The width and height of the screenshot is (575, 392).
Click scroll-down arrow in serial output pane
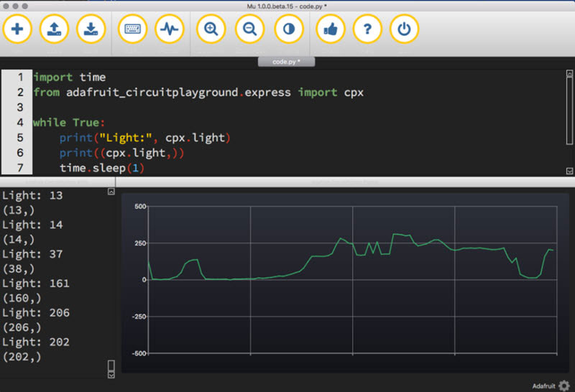click(111, 374)
